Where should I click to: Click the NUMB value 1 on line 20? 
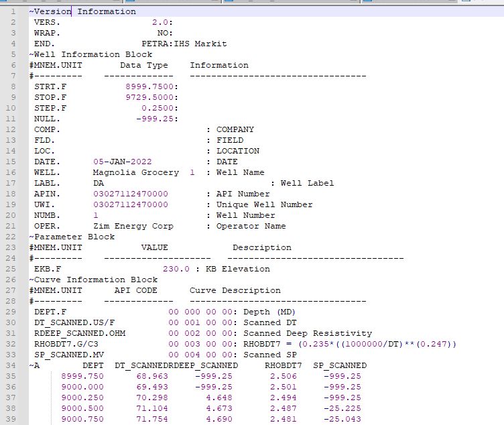tap(96, 215)
